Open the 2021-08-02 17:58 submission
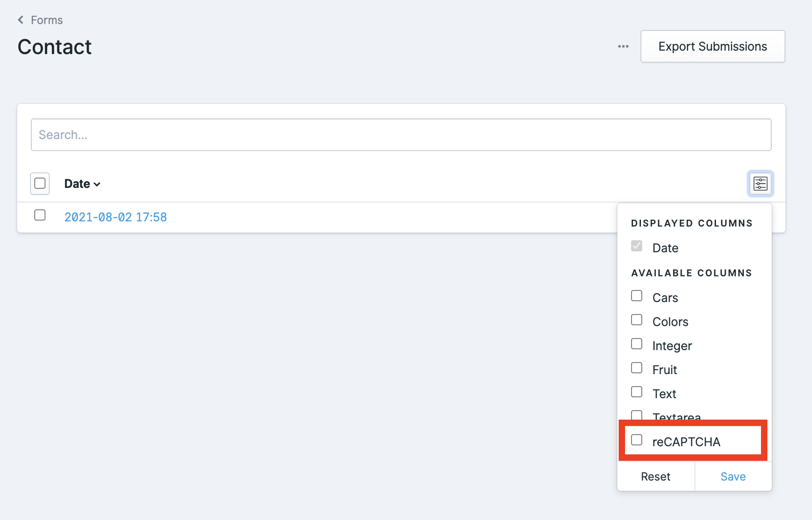This screenshot has width=812, height=520. (115, 217)
